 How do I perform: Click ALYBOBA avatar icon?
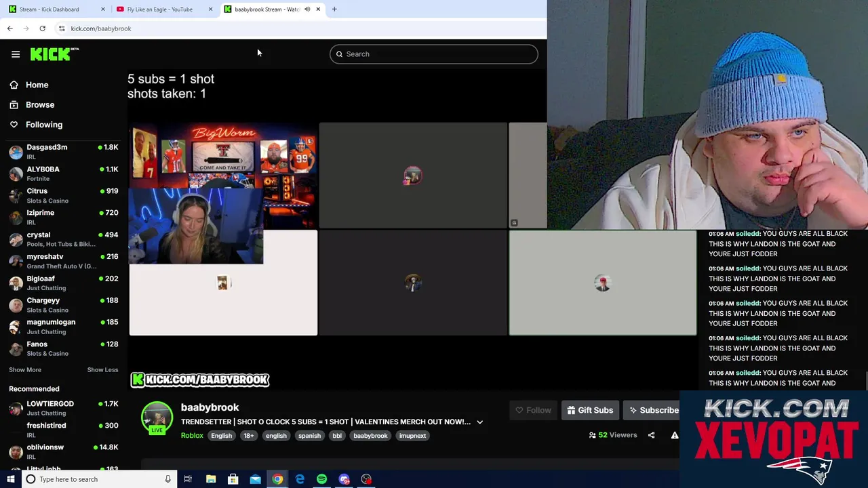tap(16, 174)
